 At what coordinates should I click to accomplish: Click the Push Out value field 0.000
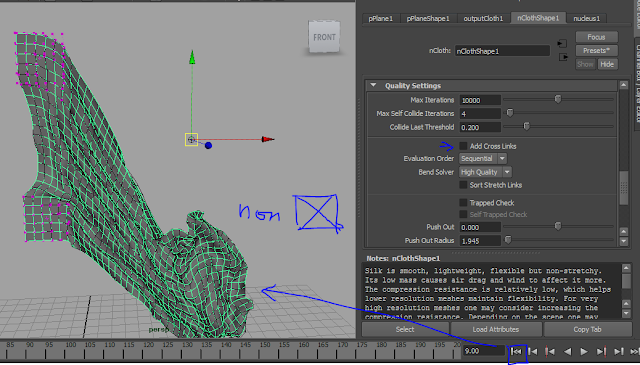point(480,227)
